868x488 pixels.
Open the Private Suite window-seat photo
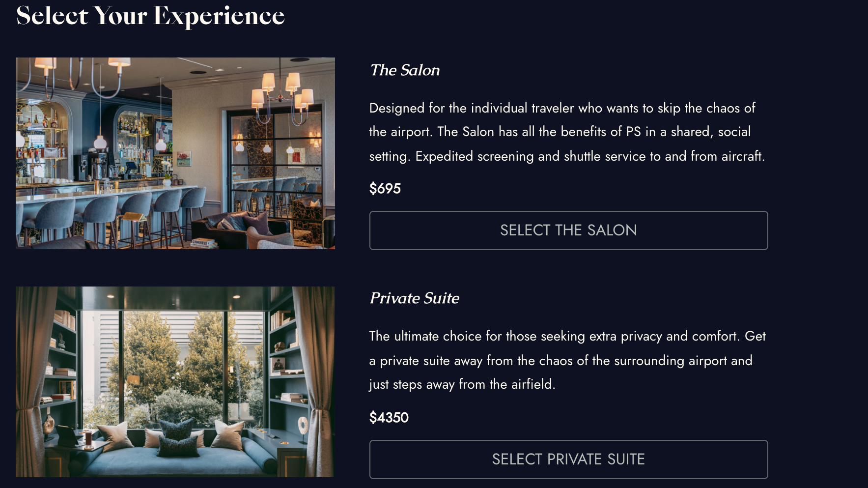click(x=175, y=381)
